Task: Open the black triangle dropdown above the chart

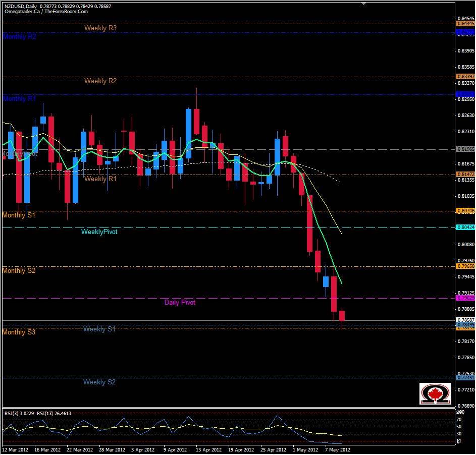Action: [x=364, y=4]
